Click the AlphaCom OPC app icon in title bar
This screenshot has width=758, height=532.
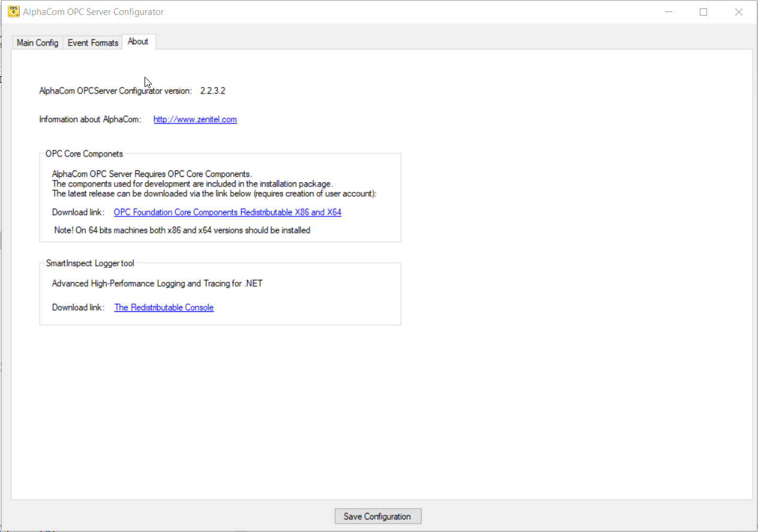click(x=13, y=11)
